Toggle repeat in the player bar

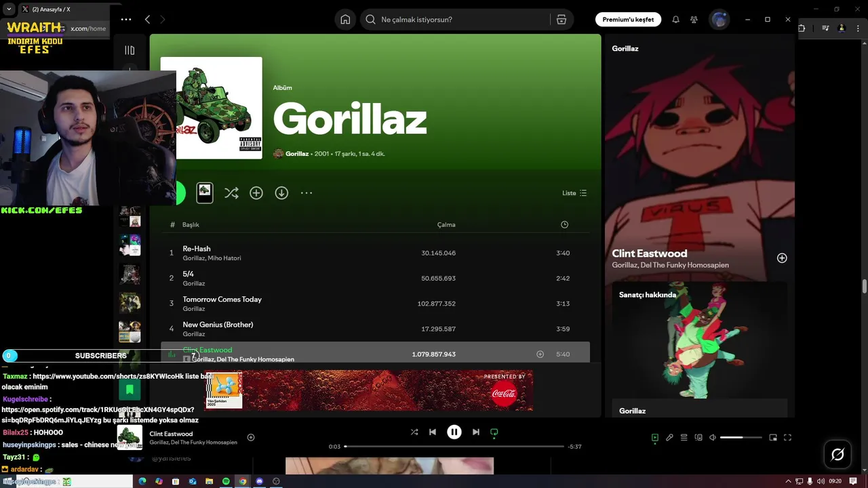(x=494, y=432)
